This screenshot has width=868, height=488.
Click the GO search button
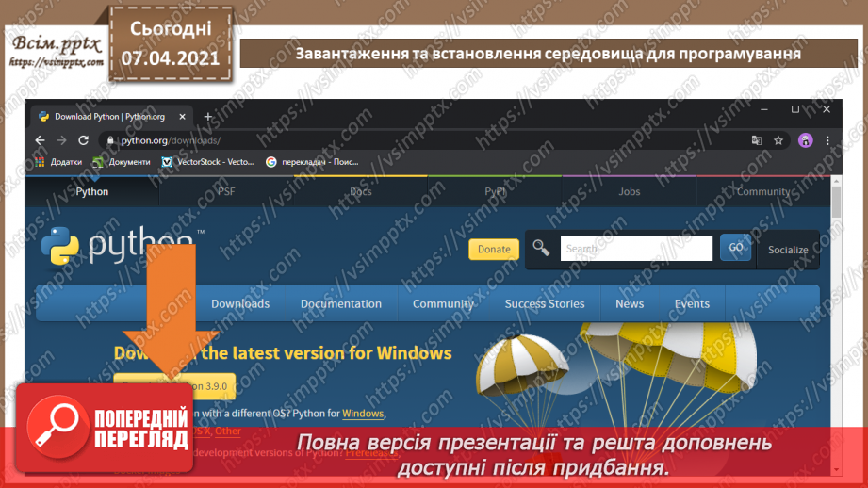736,248
